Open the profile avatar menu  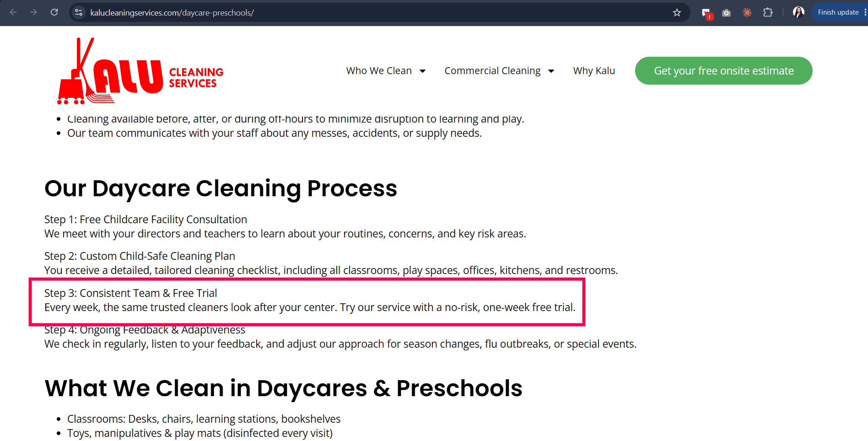[x=798, y=12]
